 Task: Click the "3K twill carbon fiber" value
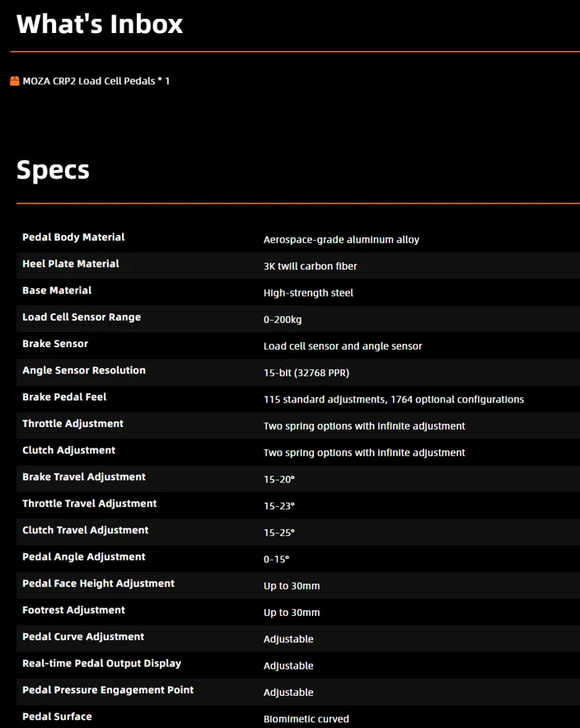[311, 266]
